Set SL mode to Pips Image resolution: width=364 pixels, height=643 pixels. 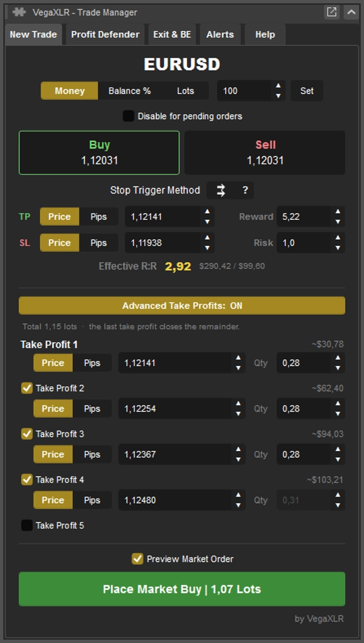98,243
